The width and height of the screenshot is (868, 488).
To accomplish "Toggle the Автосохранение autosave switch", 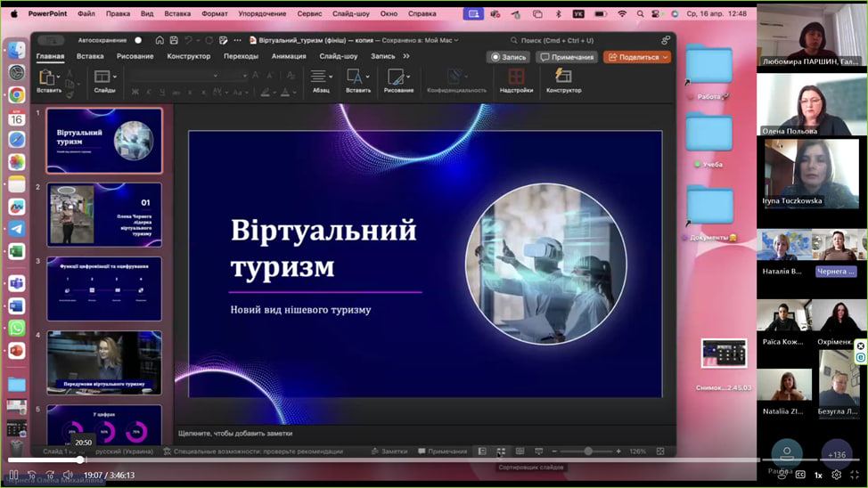I will [x=136, y=40].
